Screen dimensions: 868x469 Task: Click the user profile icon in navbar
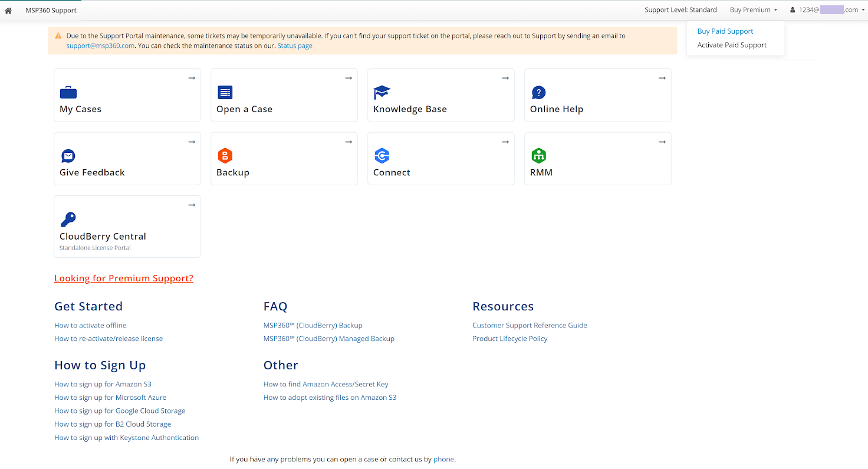click(793, 10)
